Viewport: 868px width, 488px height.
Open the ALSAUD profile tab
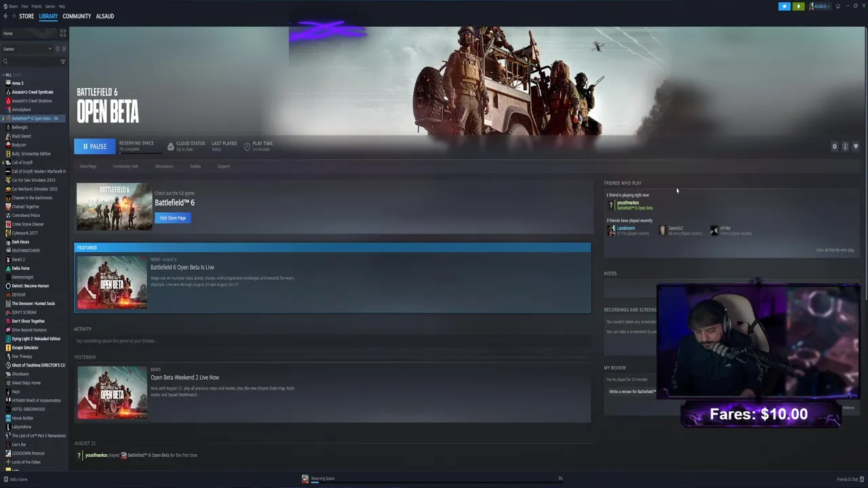click(x=105, y=16)
